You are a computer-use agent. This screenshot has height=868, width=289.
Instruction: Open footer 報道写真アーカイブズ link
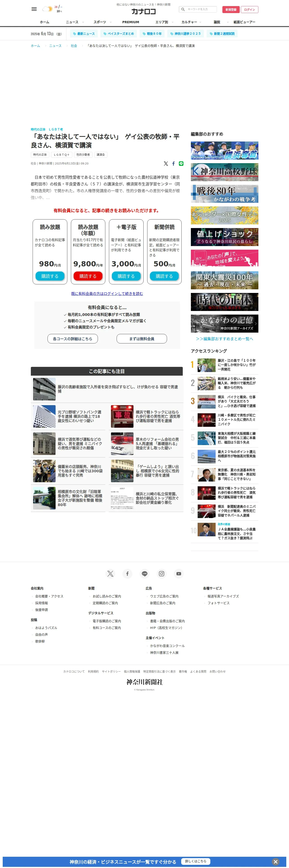(x=223, y=596)
